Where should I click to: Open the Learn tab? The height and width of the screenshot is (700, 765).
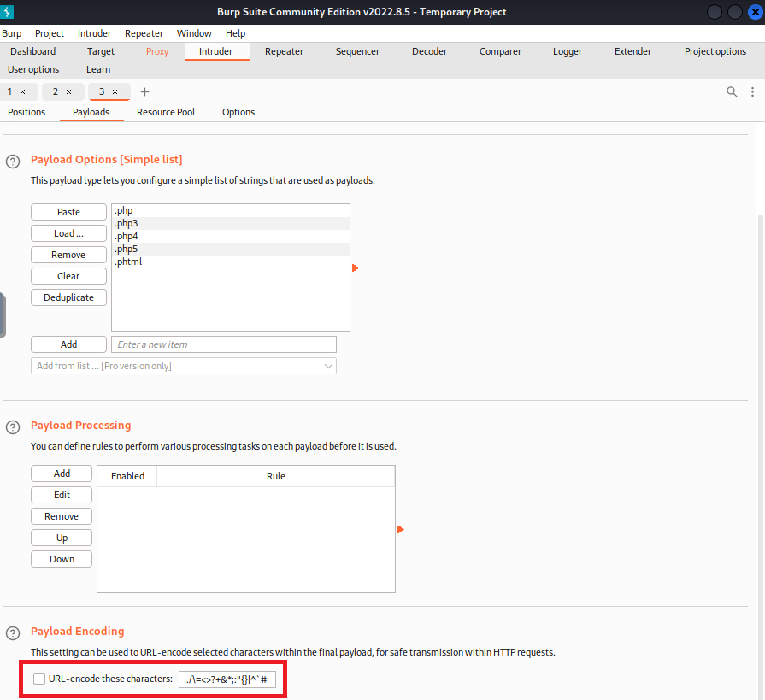pos(98,69)
